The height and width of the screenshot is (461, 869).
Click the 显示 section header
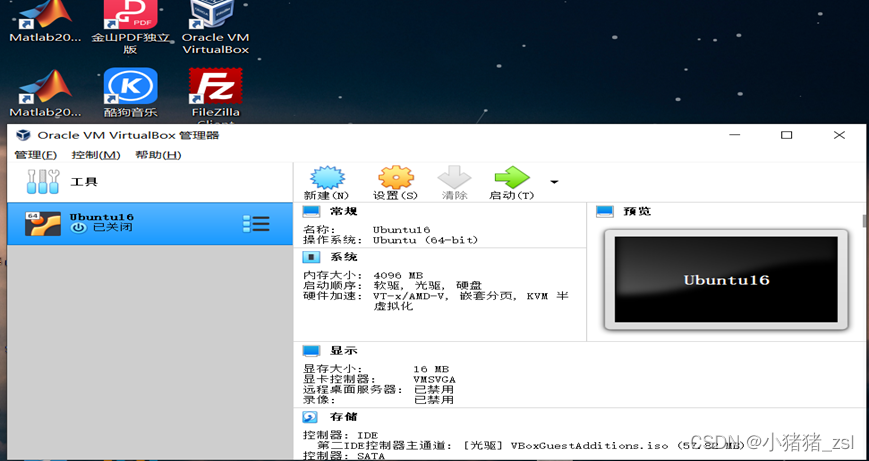tap(344, 351)
